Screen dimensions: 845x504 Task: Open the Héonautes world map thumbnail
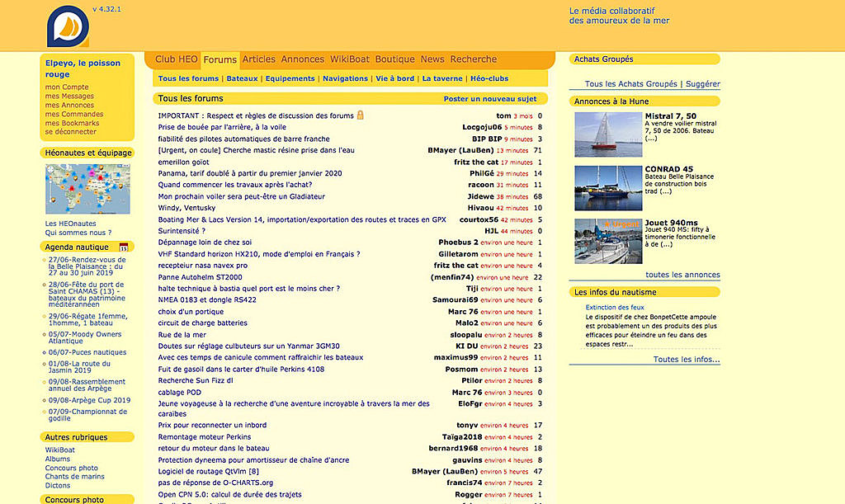pyautogui.click(x=87, y=189)
